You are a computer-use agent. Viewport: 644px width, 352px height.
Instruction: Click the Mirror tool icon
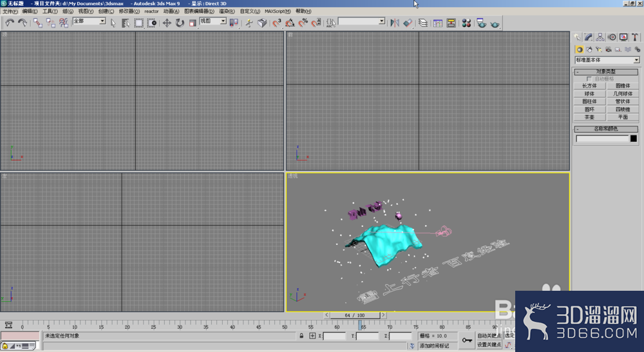[x=395, y=23]
